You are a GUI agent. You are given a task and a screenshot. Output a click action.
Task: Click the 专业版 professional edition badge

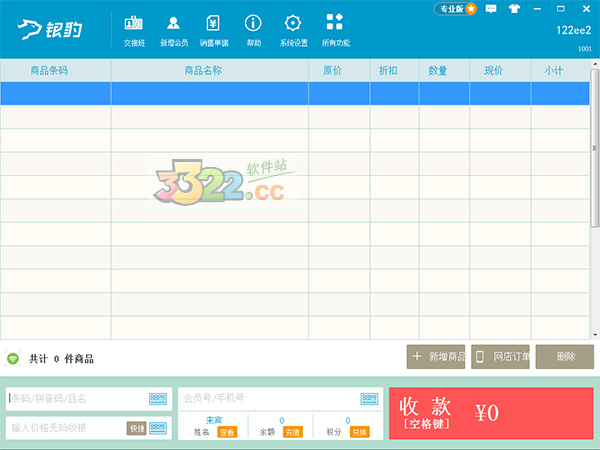tap(455, 8)
